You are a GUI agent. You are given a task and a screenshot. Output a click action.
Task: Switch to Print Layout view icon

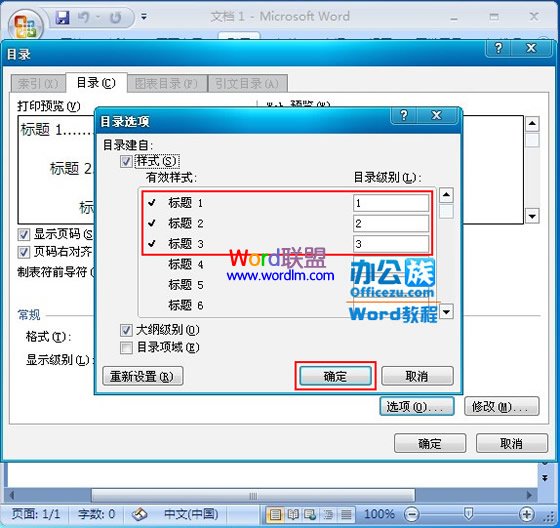point(275,515)
